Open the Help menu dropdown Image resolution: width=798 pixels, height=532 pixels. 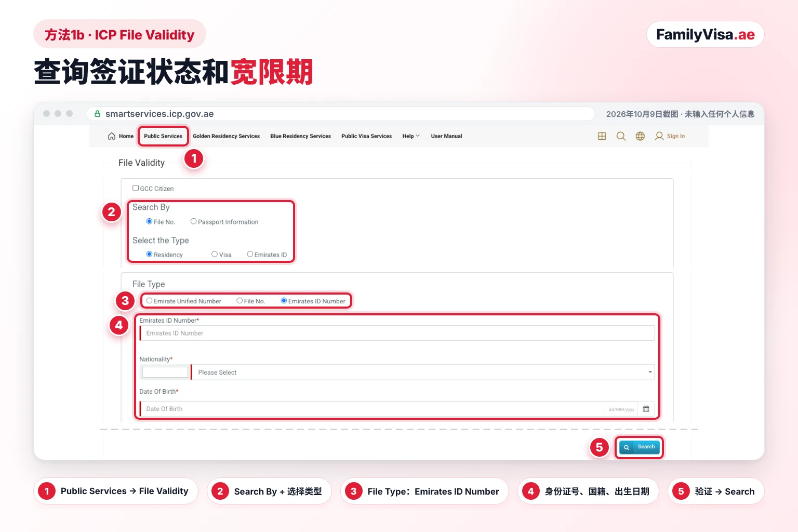(411, 136)
